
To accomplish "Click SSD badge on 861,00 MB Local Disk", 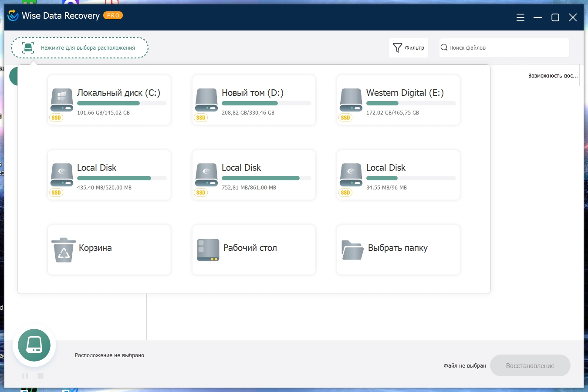I will (x=201, y=193).
